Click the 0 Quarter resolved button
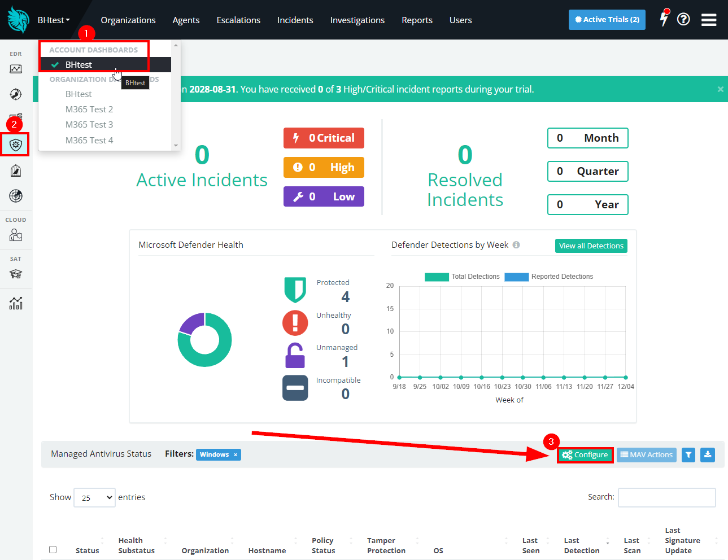Image resolution: width=728 pixels, height=560 pixels. 588,172
